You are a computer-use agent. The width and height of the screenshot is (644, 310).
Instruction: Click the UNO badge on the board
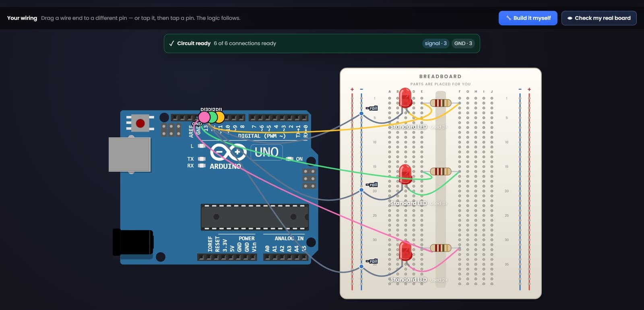click(266, 152)
